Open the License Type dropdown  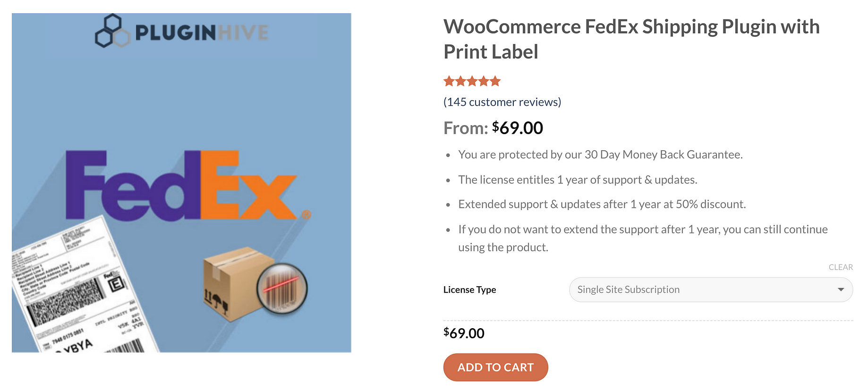click(711, 289)
